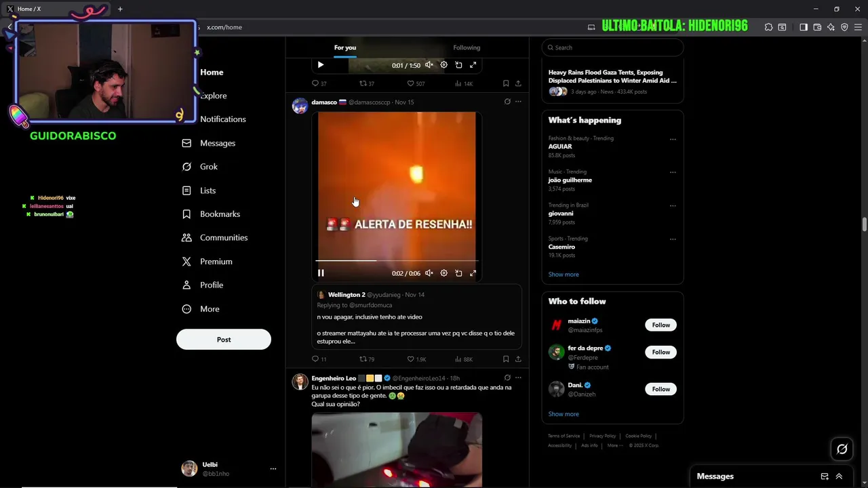Open the more options for the Casemiro trend
The width and height of the screenshot is (868, 488).
[673, 239]
